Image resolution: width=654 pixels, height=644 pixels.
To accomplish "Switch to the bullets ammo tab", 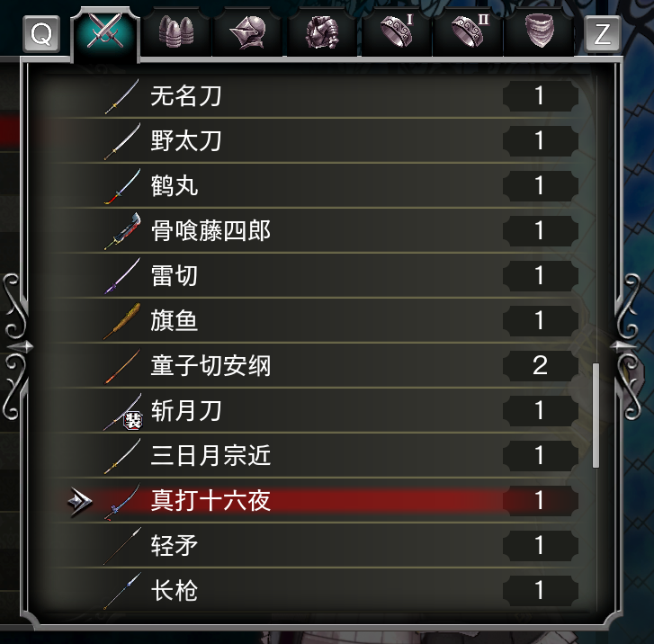I will tap(176, 31).
